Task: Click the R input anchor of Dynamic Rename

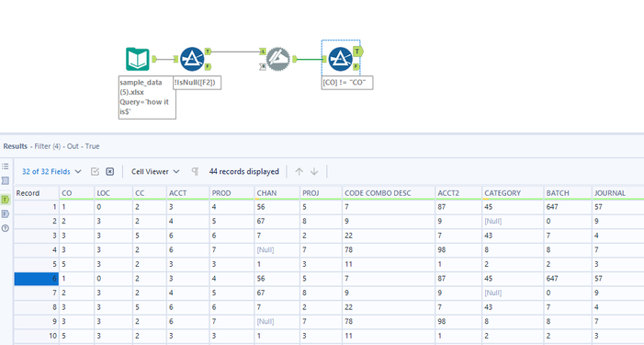Action: click(263, 66)
